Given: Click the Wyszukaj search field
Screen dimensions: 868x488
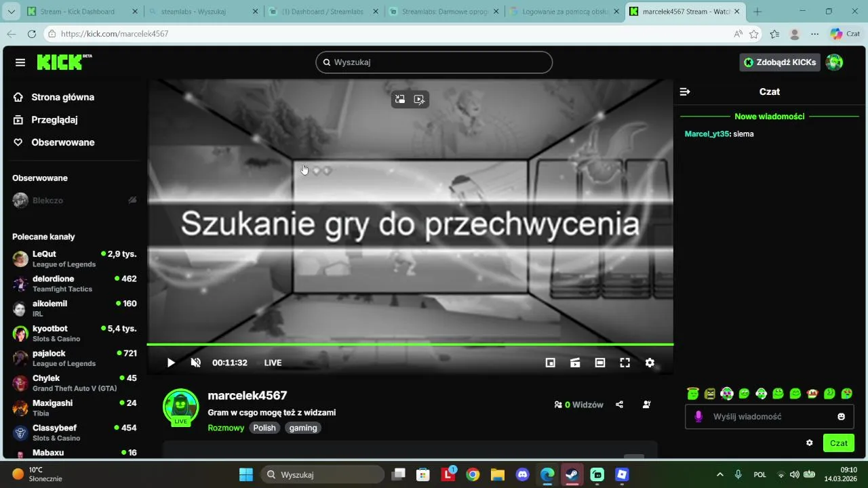Looking at the screenshot, I should click(x=434, y=62).
